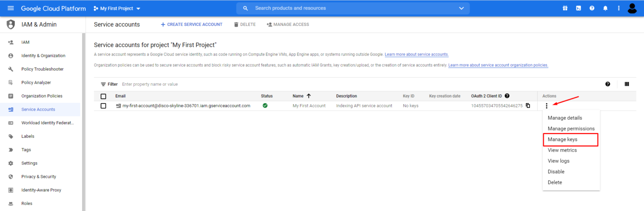Viewport: 644px width, 211px height.
Task: Click the IAM sidebar icon
Action: coord(11,42)
